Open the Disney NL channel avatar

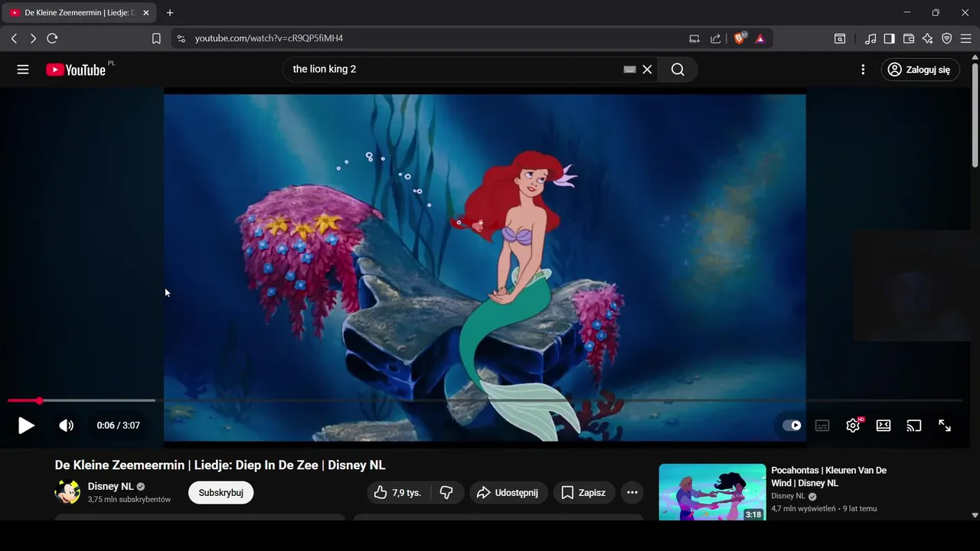pos(67,492)
